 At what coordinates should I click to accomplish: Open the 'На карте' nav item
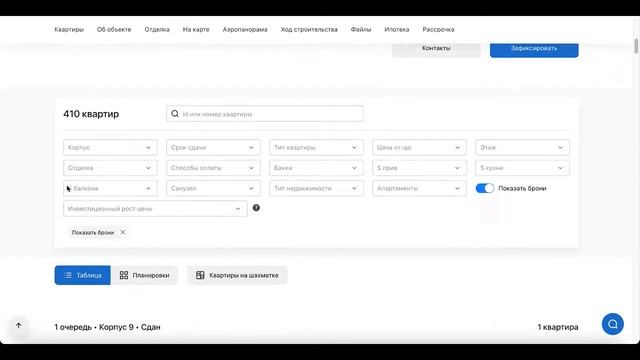[x=196, y=29]
